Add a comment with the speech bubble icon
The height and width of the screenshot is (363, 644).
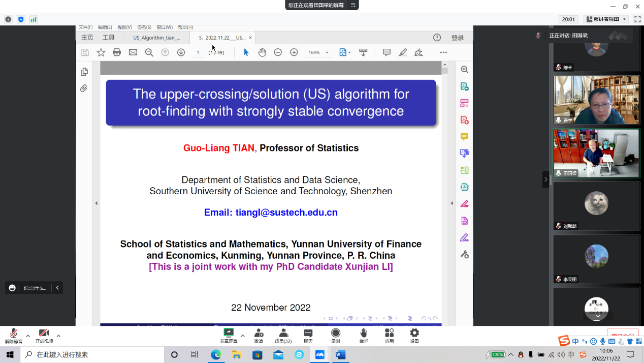(387, 52)
